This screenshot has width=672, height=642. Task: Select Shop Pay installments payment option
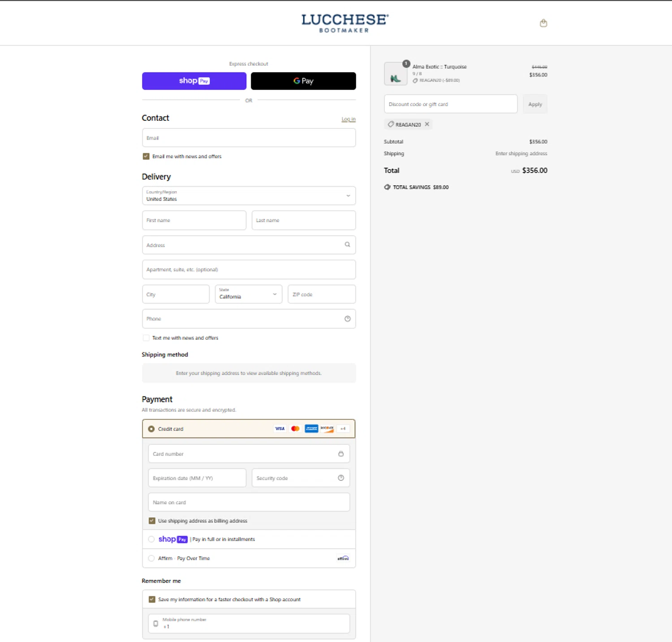[x=151, y=539]
